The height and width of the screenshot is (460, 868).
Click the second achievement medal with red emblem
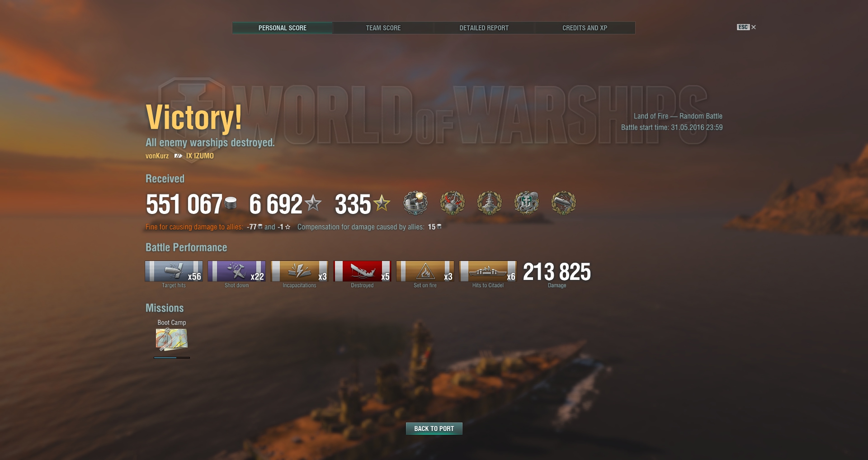click(x=453, y=203)
